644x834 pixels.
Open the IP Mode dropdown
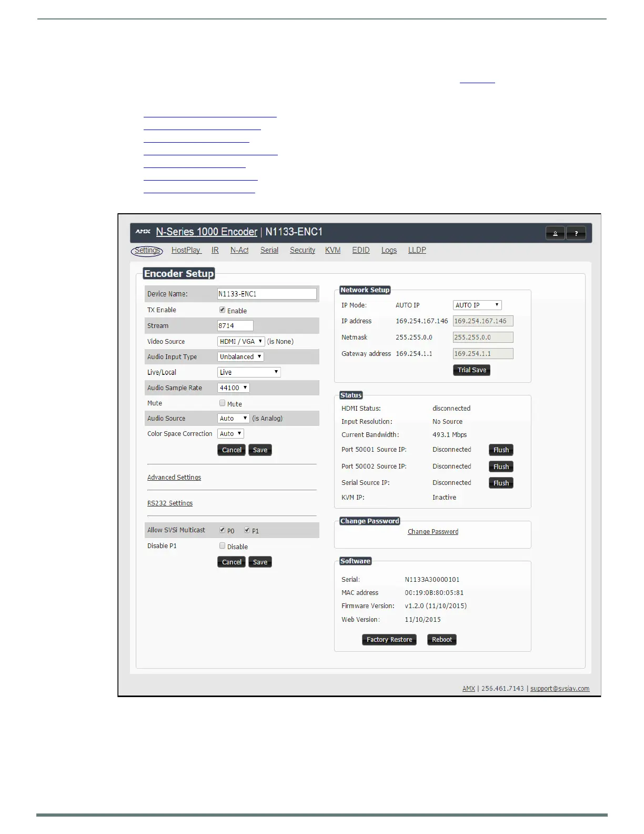tap(477, 305)
